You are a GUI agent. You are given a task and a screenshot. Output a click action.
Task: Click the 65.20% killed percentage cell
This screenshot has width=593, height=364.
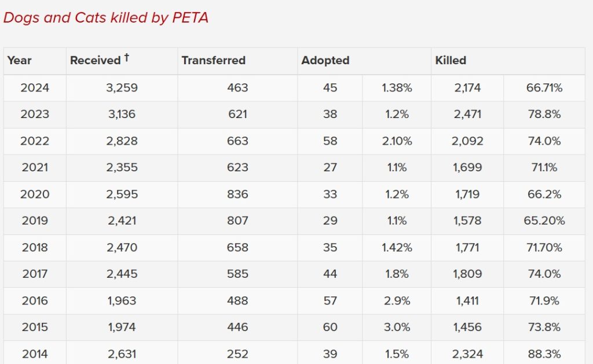(x=544, y=221)
